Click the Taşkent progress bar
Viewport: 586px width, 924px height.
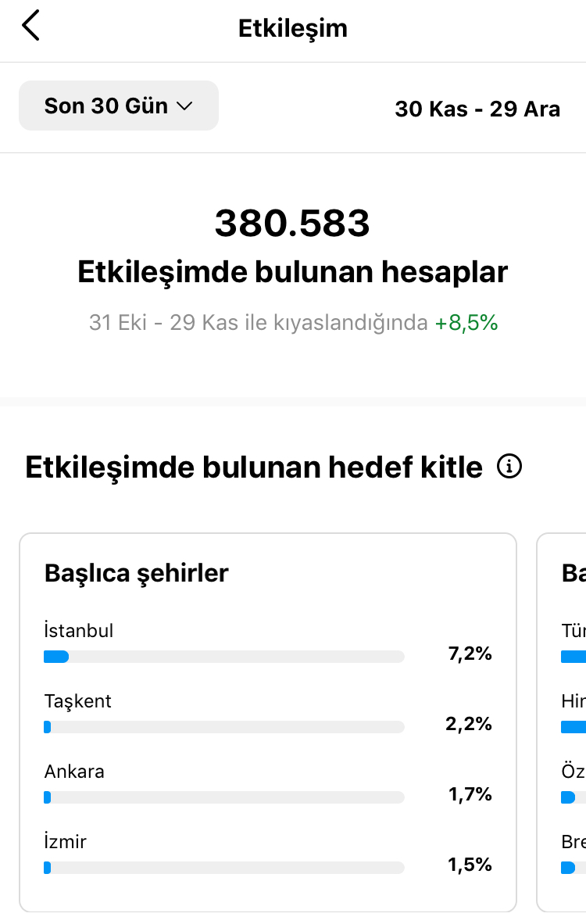click(224, 727)
